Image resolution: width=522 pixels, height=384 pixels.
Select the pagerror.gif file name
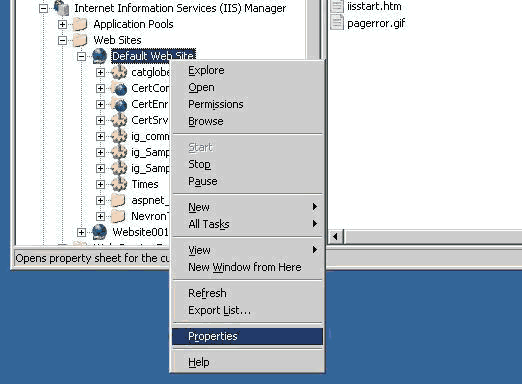[x=376, y=23]
